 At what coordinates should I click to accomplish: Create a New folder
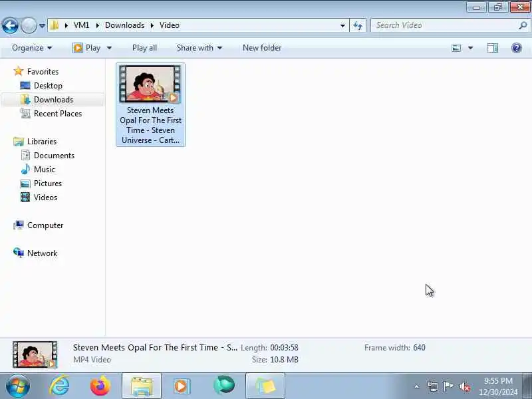click(x=262, y=48)
